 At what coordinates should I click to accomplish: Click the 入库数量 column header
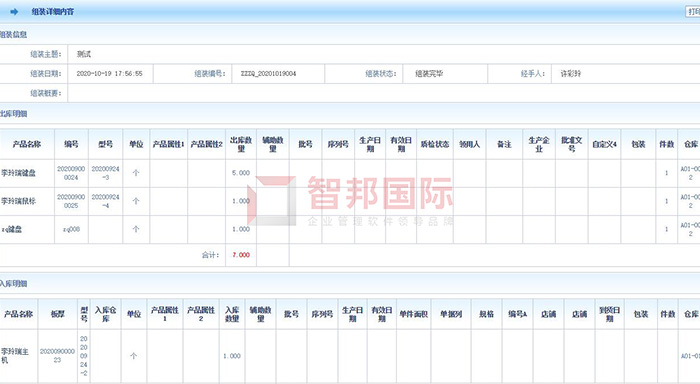(232, 314)
